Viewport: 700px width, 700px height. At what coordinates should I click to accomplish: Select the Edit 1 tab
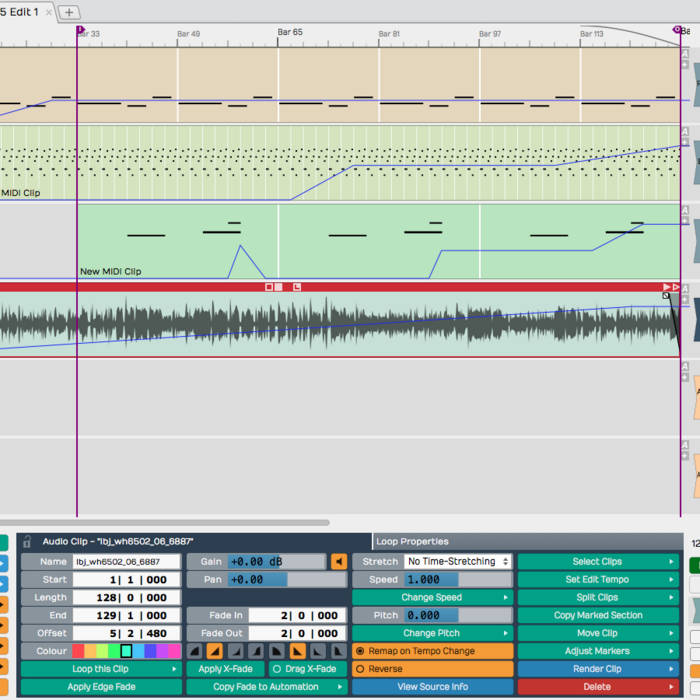tap(20, 12)
